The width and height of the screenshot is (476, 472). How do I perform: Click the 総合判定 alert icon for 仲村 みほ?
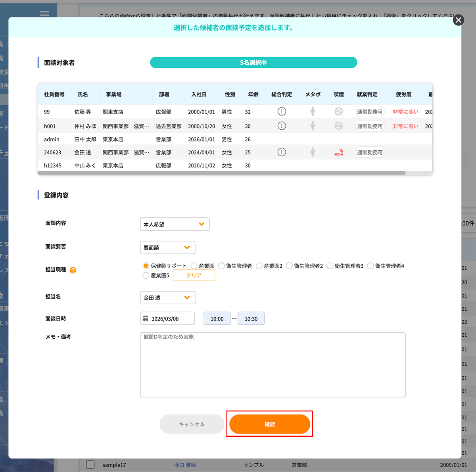tap(282, 126)
